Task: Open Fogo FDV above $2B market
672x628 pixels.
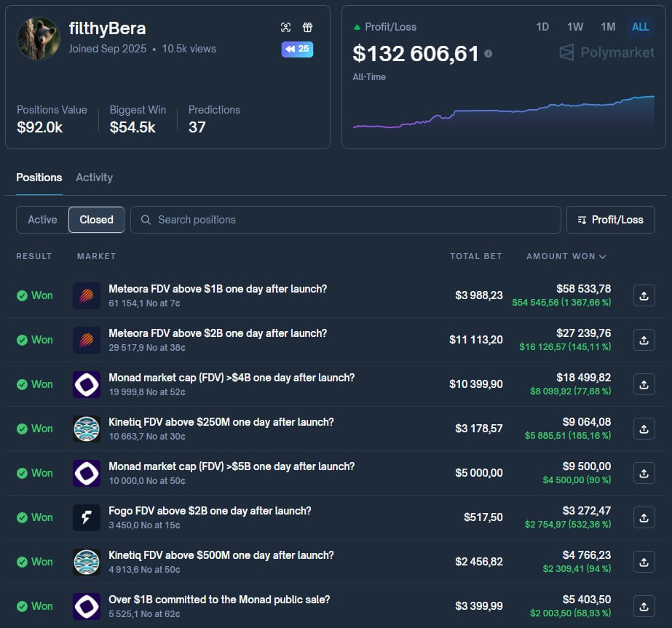Action: tap(210, 511)
